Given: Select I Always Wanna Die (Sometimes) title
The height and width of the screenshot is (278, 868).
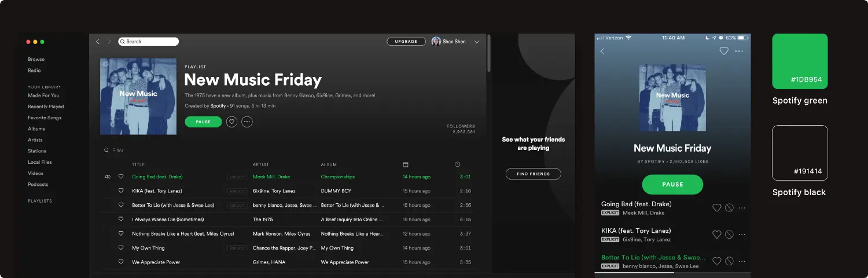Looking at the screenshot, I should click(x=168, y=220).
